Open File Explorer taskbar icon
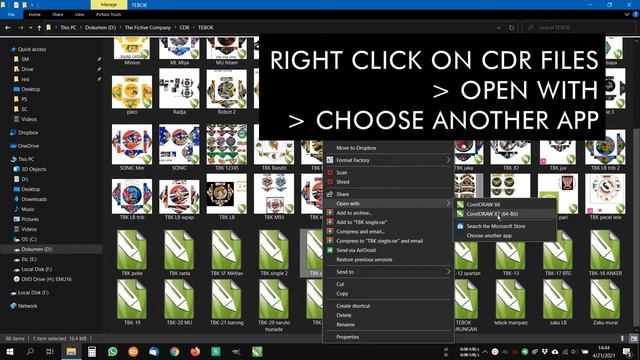Image resolution: width=640 pixels, height=360 pixels. [x=71, y=351]
